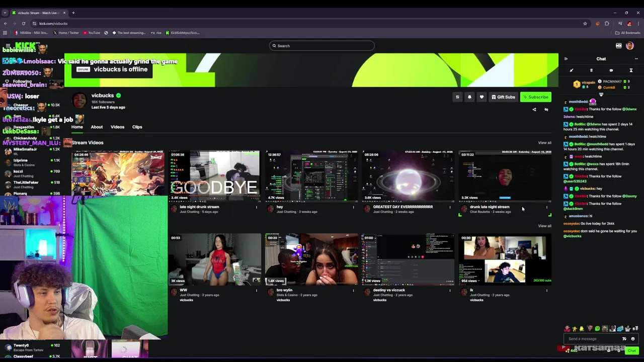
Task: Click View all above the clips row
Action: point(544,226)
